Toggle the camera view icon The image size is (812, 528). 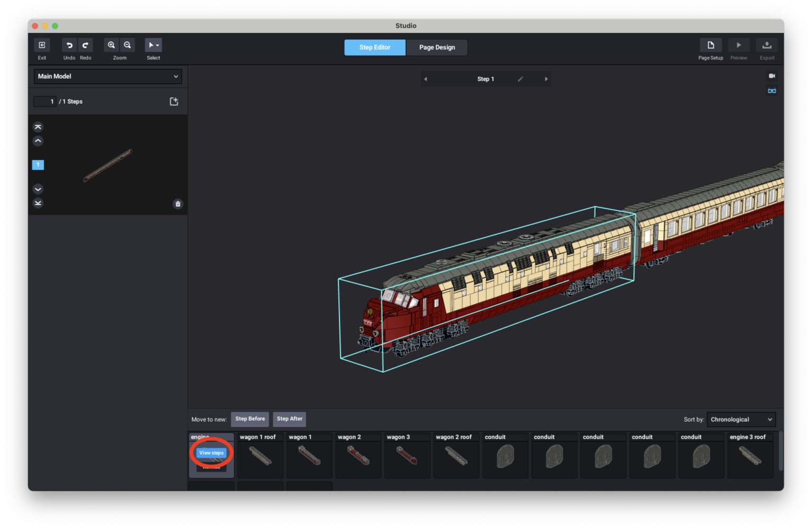pos(772,76)
